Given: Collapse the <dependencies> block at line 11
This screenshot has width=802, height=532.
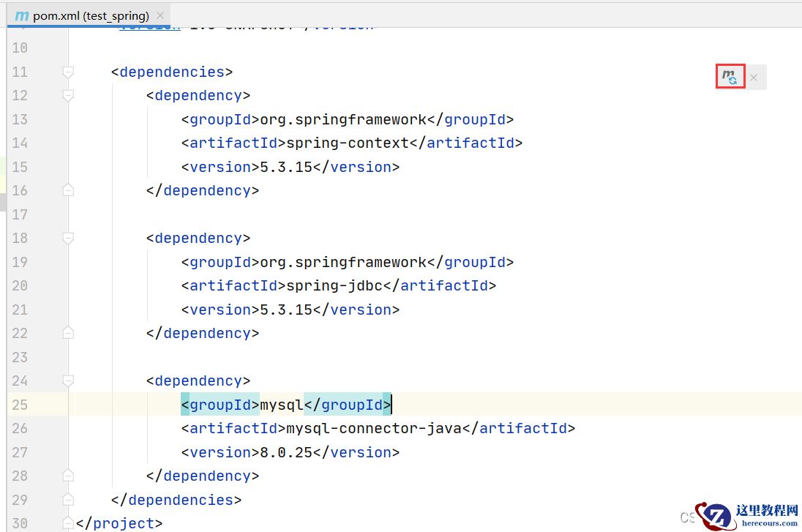Looking at the screenshot, I should [x=68, y=72].
